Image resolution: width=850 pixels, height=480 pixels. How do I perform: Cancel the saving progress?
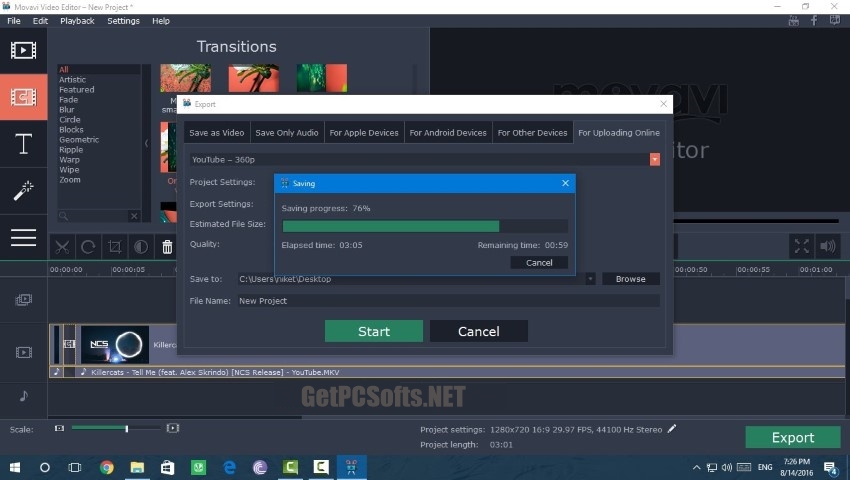pyautogui.click(x=539, y=263)
